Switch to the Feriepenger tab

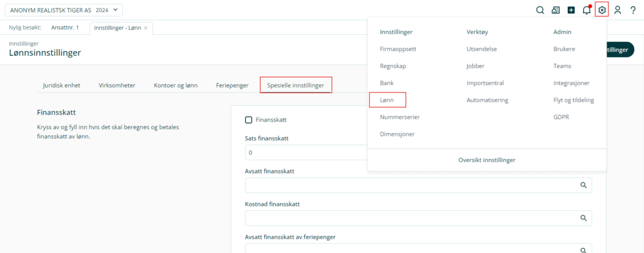tap(232, 85)
